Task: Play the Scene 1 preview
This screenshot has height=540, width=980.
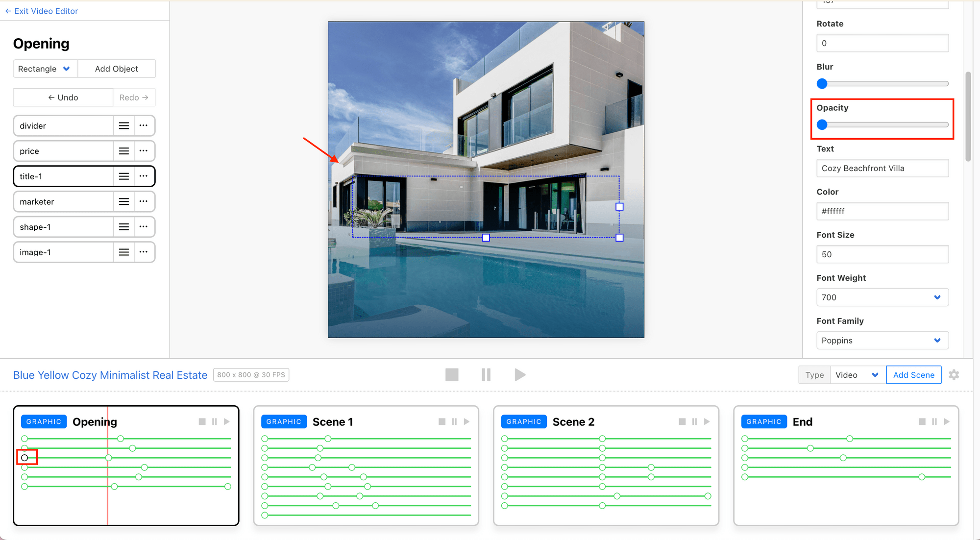Action: pos(466,421)
